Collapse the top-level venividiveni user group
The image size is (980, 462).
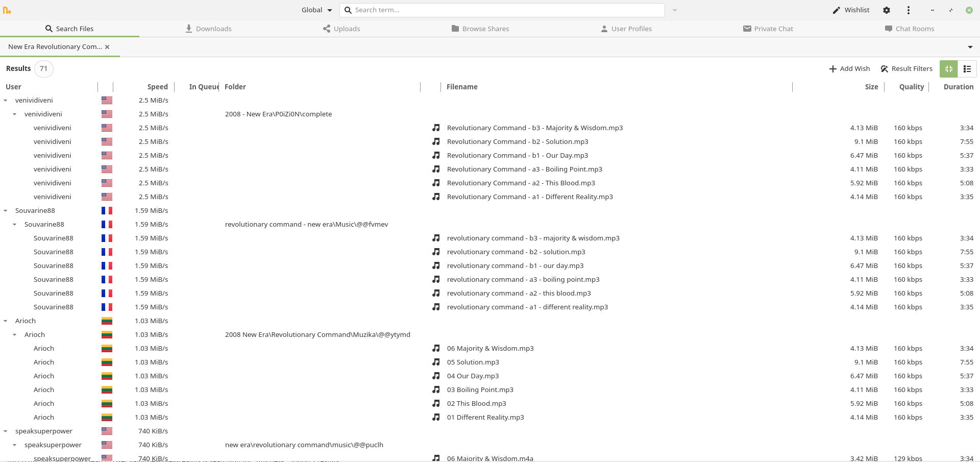[x=6, y=101]
